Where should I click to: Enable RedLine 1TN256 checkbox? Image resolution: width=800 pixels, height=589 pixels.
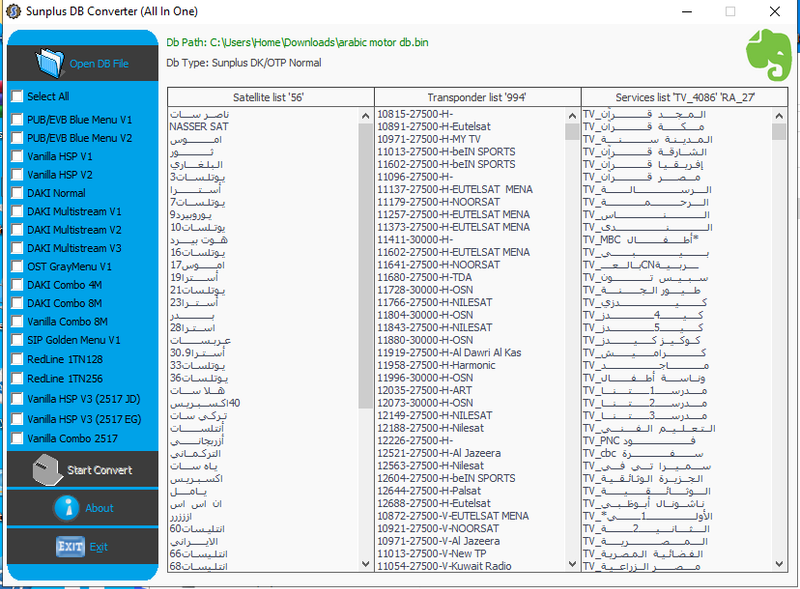[17, 379]
